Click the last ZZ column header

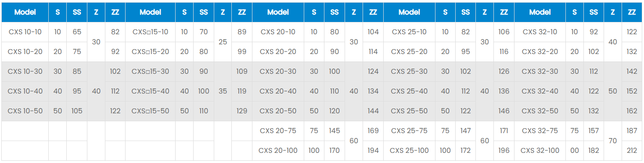pos(632,12)
